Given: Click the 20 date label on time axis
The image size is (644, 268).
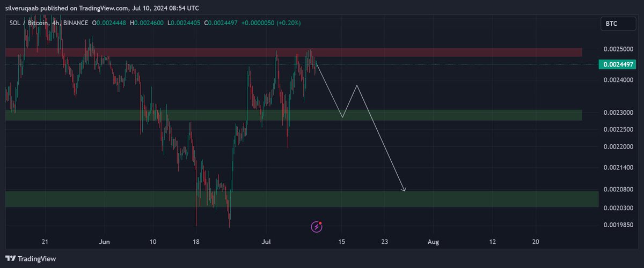Looking at the screenshot, I should click(536, 242).
